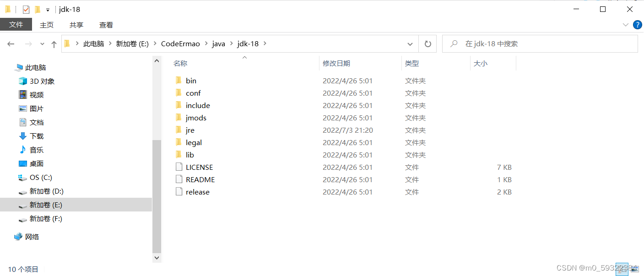Sort files by the 名称 column header

[180, 63]
